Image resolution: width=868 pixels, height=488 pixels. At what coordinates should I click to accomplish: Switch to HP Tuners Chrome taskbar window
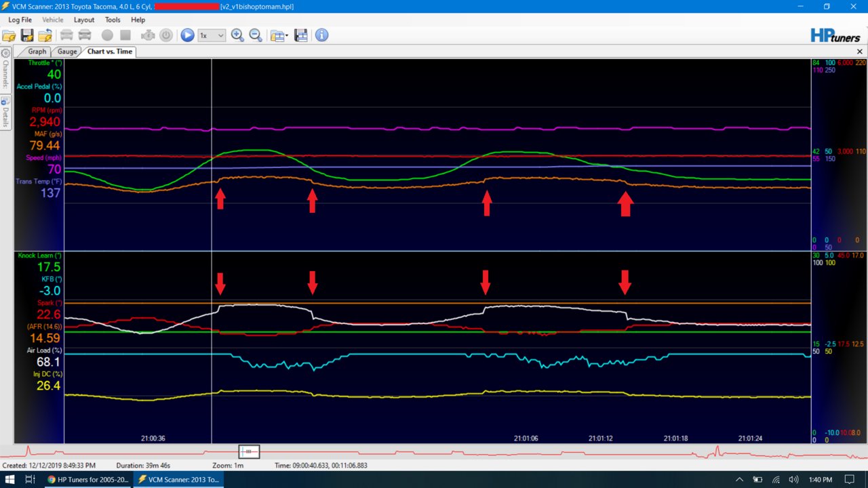88,479
